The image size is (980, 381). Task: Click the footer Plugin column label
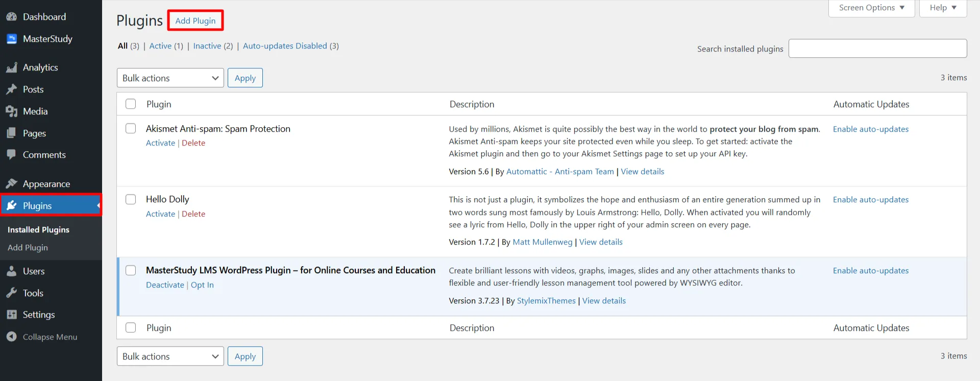point(159,328)
